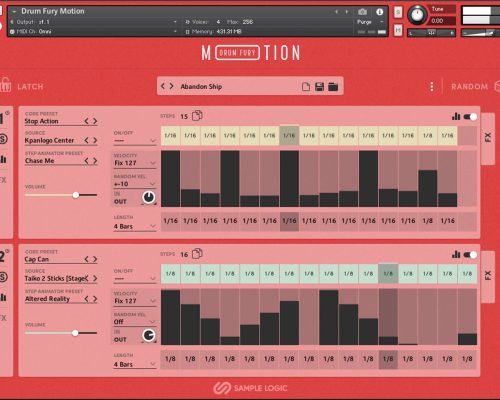Open track 2 On/Off dropdown
Image resolution: width=500 pixels, height=400 pixels.
point(135,278)
